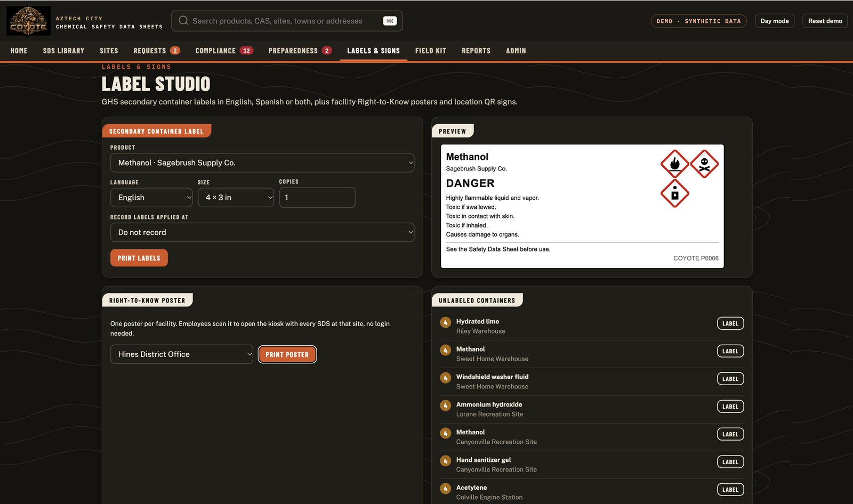The height and width of the screenshot is (504, 853).
Task: Click the hazard badge beside Acetylene
Action: point(446,489)
